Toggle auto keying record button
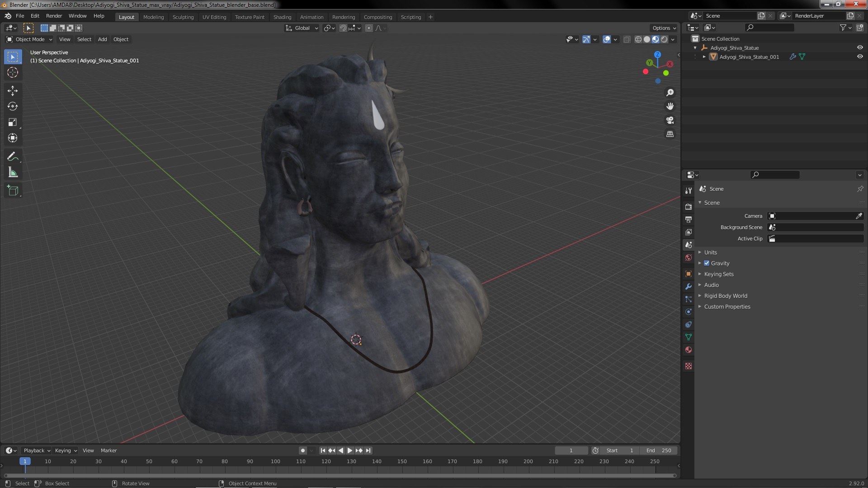The height and width of the screenshot is (488, 868). point(303,450)
